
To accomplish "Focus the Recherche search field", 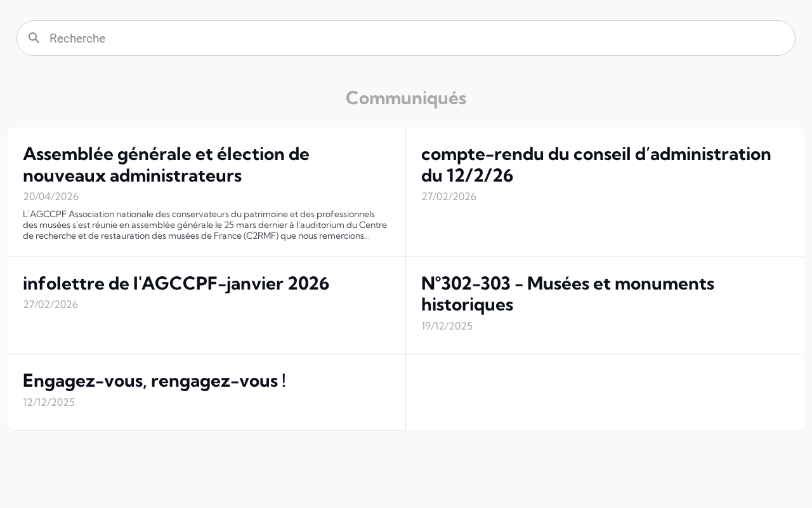I will (x=406, y=38).
